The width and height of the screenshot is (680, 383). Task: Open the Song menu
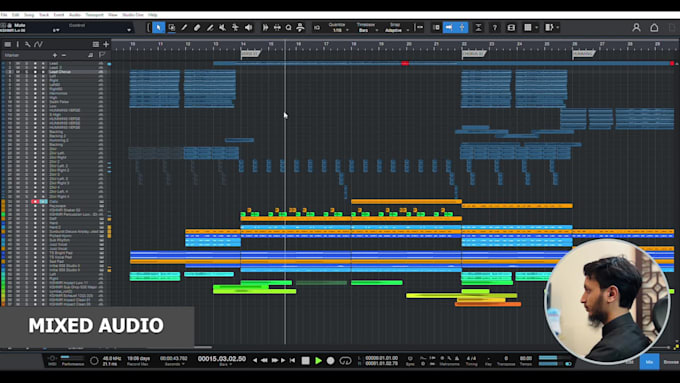(x=29, y=15)
